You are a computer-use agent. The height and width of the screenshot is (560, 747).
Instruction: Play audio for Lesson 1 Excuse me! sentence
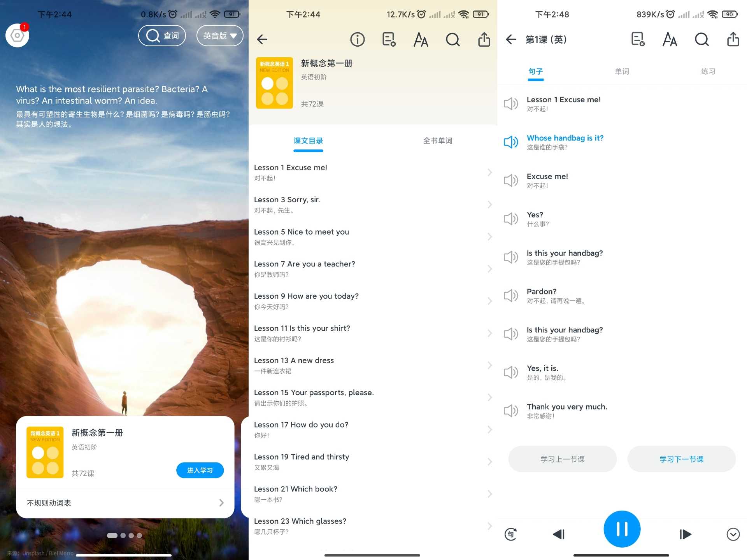click(511, 104)
